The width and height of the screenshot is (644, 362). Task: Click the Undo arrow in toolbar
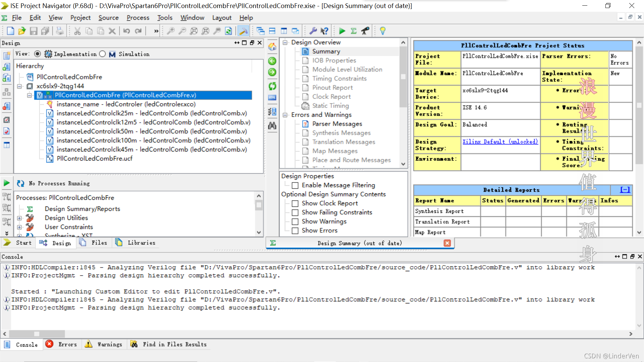(x=126, y=31)
